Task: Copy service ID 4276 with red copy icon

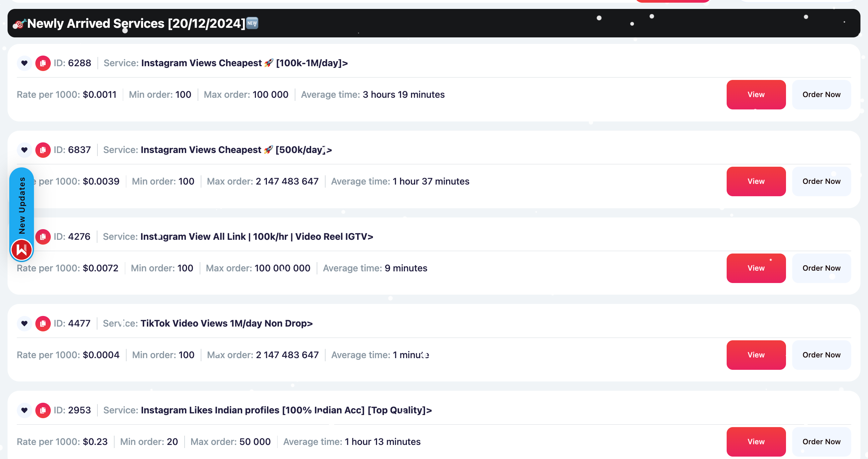Action: tap(43, 237)
